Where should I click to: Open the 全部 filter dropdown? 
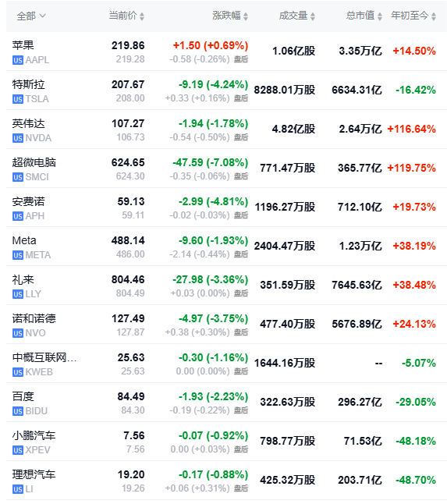[31, 16]
